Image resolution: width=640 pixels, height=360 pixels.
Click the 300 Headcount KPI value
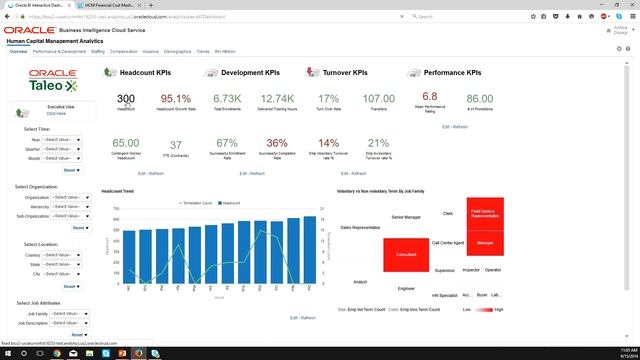click(x=126, y=98)
